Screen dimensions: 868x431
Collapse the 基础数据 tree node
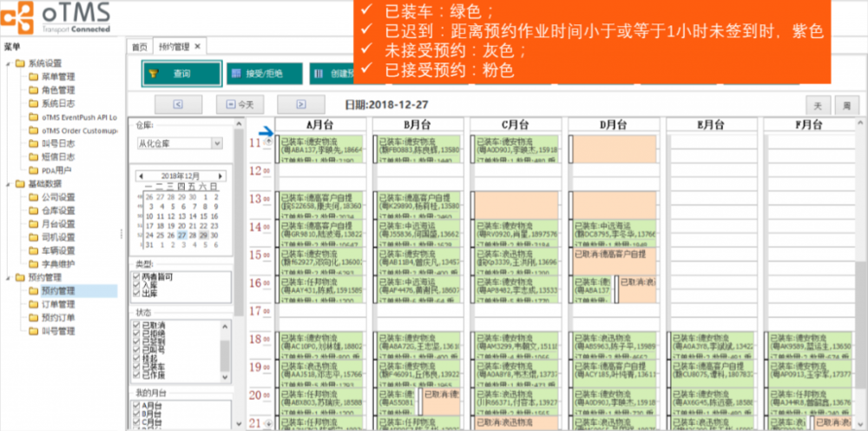[8, 183]
